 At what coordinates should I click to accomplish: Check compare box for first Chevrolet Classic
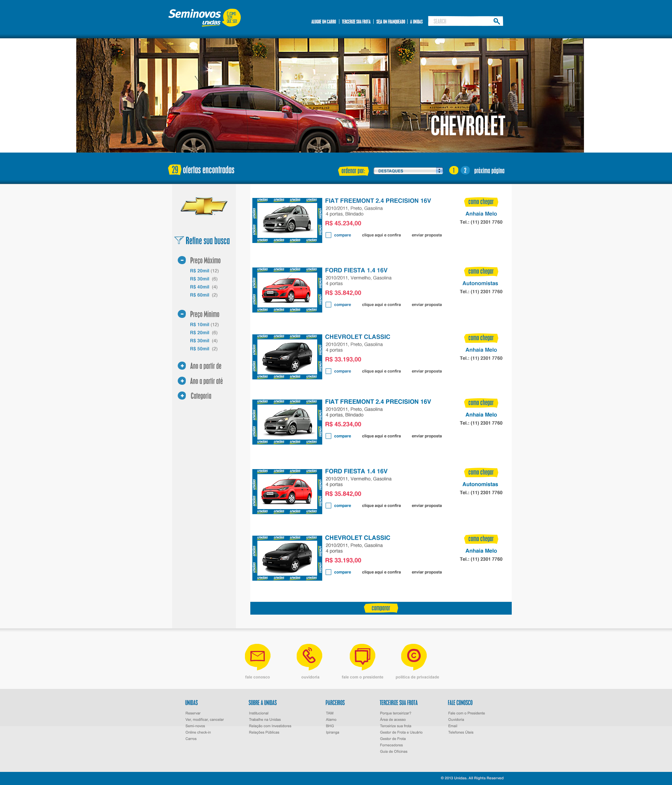[328, 371]
